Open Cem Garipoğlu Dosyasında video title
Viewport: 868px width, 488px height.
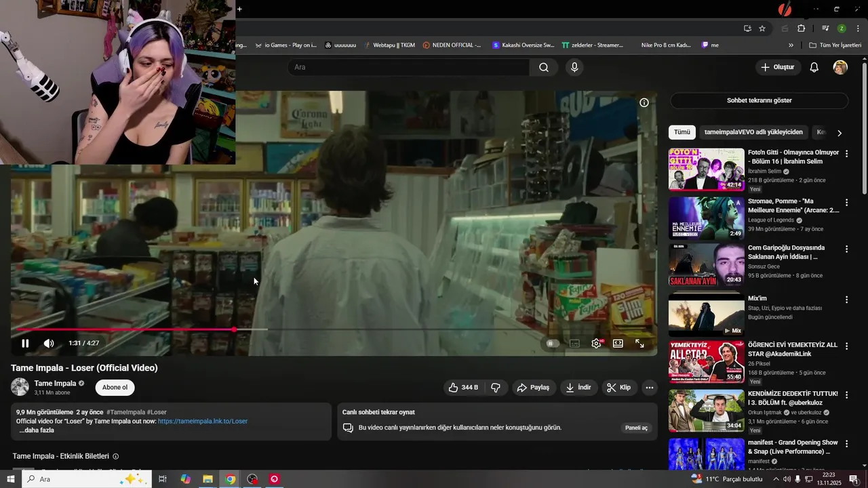787,252
